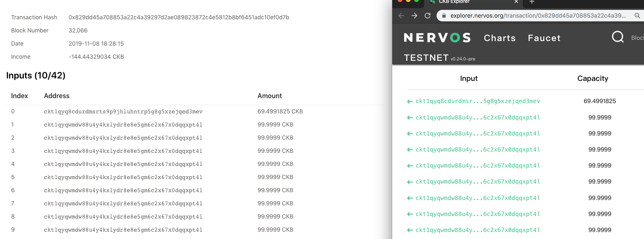Select the address in input row 5
Screen dimensions: 644x239
[123, 177]
